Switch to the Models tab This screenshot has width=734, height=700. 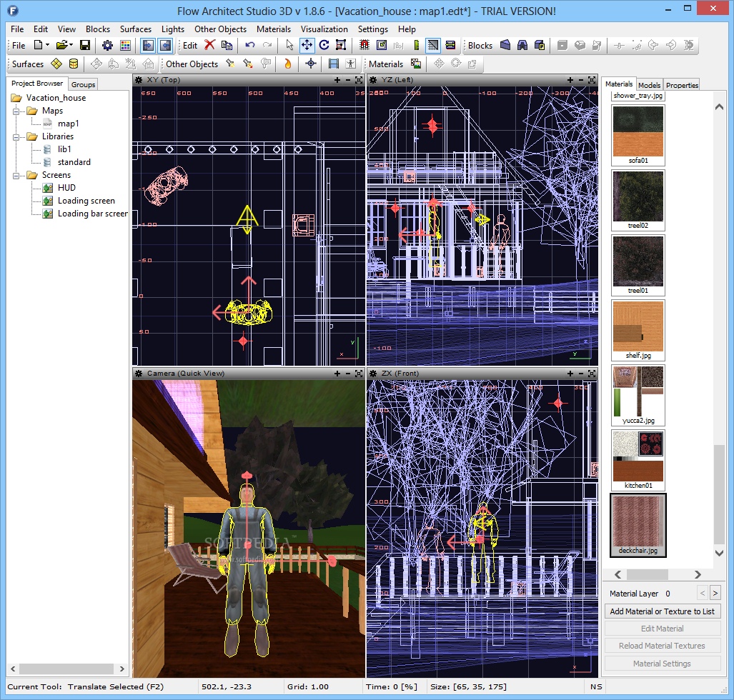(x=649, y=85)
